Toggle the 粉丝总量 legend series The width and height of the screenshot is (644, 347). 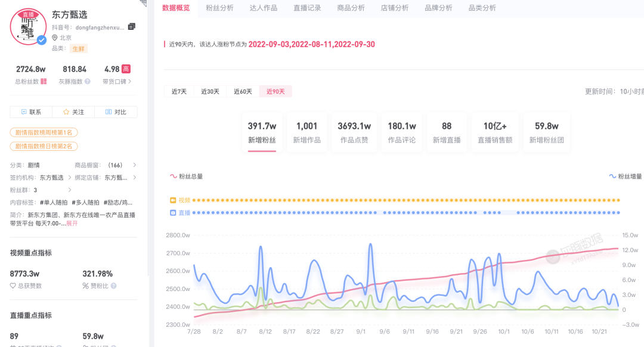(x=186, y=176)
